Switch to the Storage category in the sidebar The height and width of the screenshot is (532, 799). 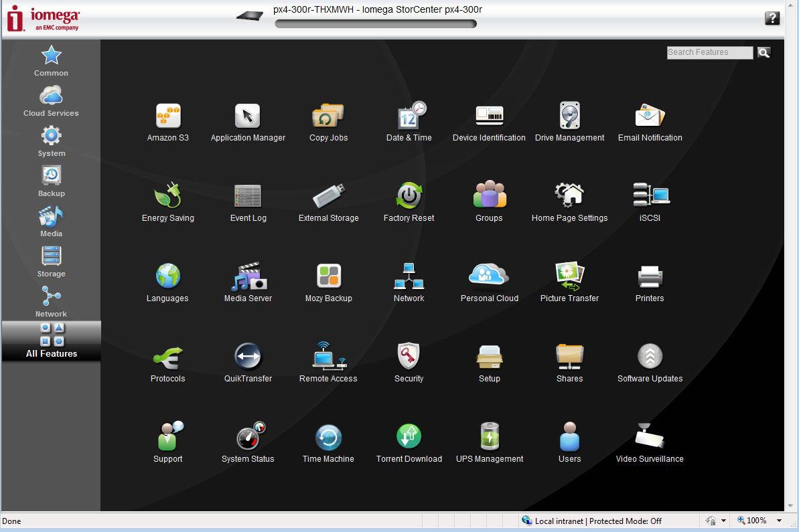point(51,262)
